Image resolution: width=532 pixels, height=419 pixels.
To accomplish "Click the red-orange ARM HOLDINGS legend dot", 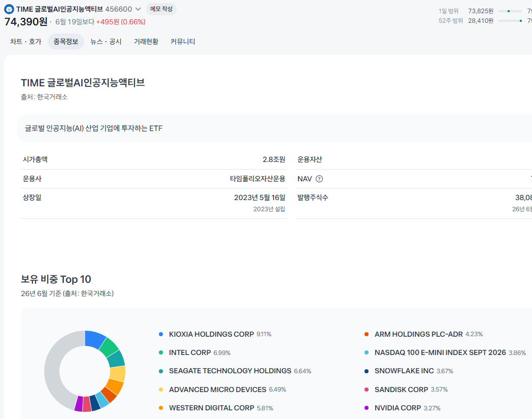I will [367, 335].
